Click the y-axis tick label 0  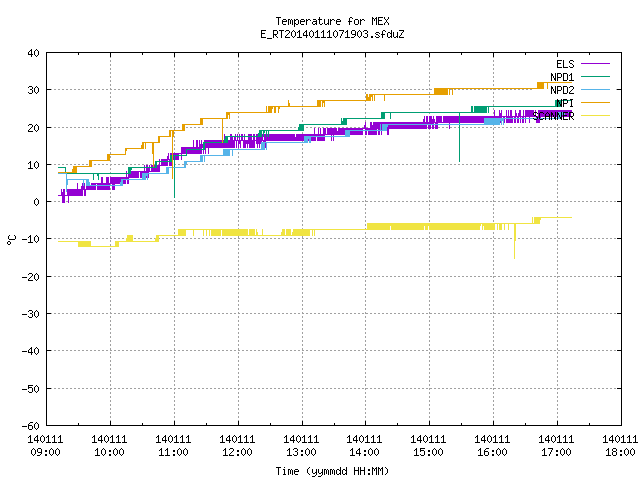[x=37, y=202]
